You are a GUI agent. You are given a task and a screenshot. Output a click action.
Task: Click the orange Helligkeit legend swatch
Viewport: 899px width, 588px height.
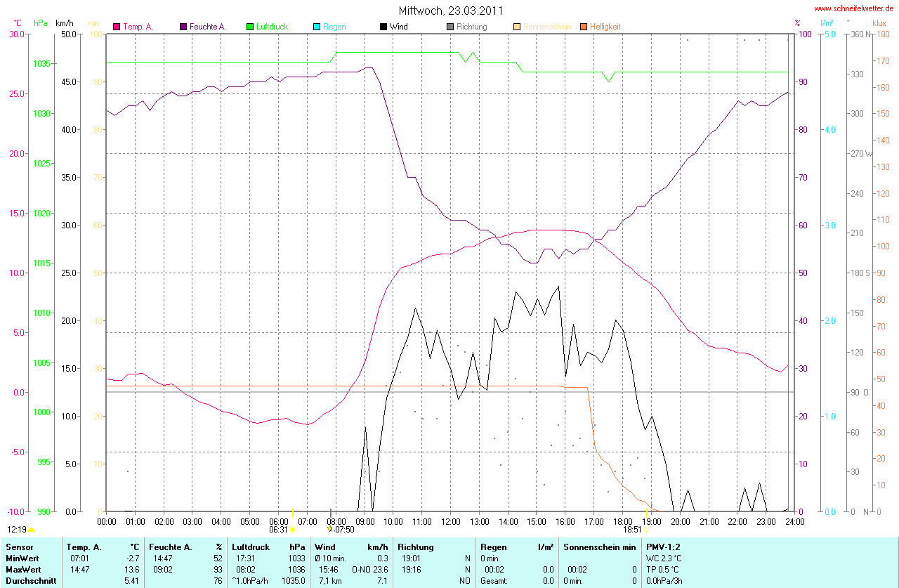584,27
